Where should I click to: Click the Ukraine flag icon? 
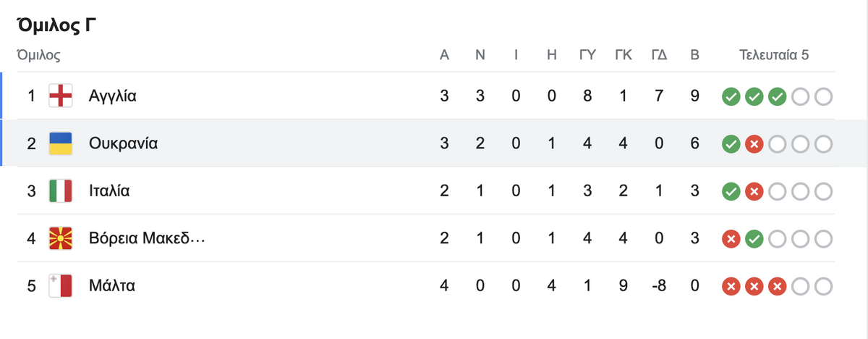[x=60, y=143]
